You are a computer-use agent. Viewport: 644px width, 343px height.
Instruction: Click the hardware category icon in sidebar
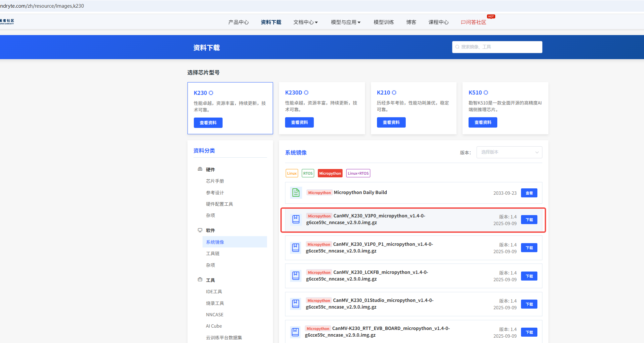(x=200, y=169)
